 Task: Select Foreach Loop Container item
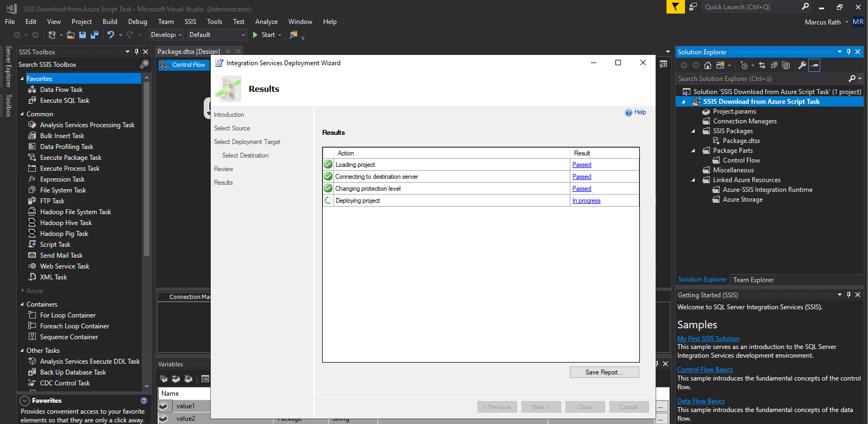click(x=74, y=326)
